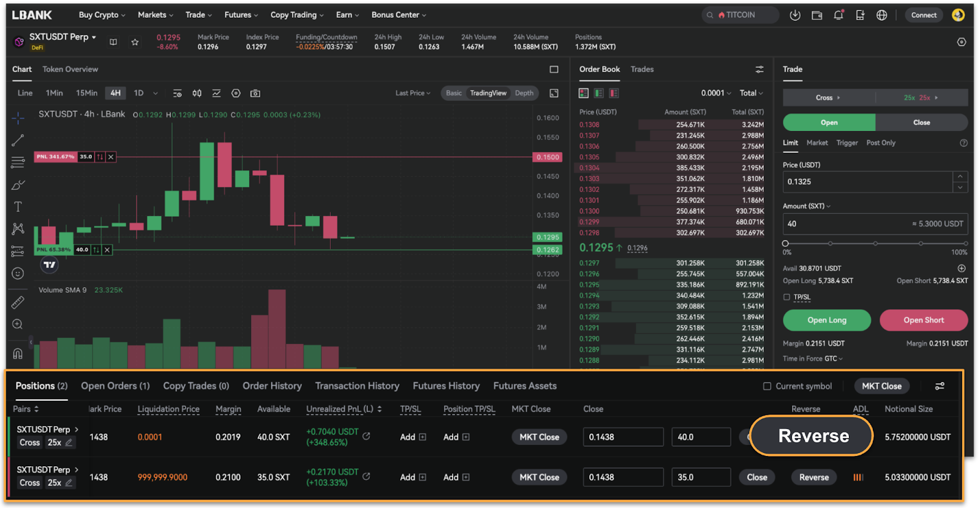Screen dimensions: 980x508
Task: Open the 25x leverage selector
Action: (921, 97)
